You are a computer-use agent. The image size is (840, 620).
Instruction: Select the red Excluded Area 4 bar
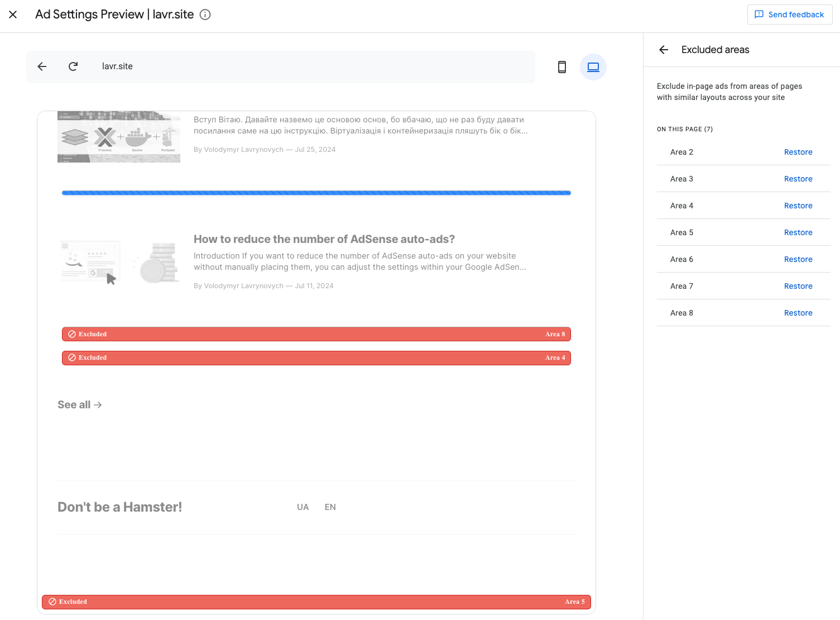click(x=316, y=357)
